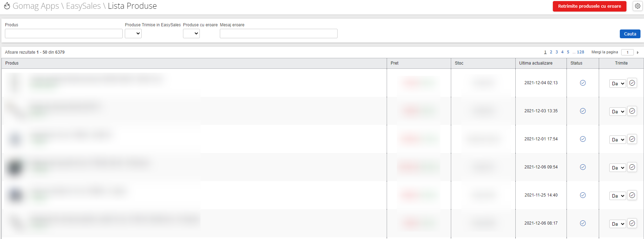
Task: Jump to last page 128
Action: 581,52
